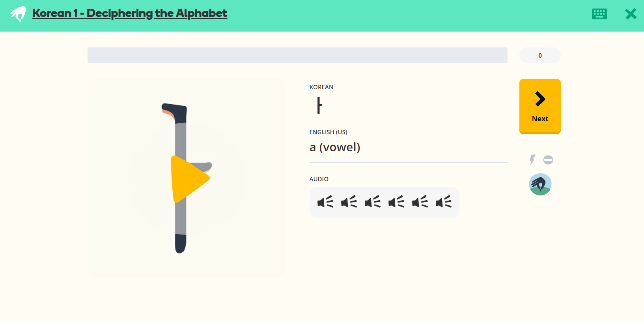Exit the learning session
This screenshot has width=644, height=321.
(631, 13)
